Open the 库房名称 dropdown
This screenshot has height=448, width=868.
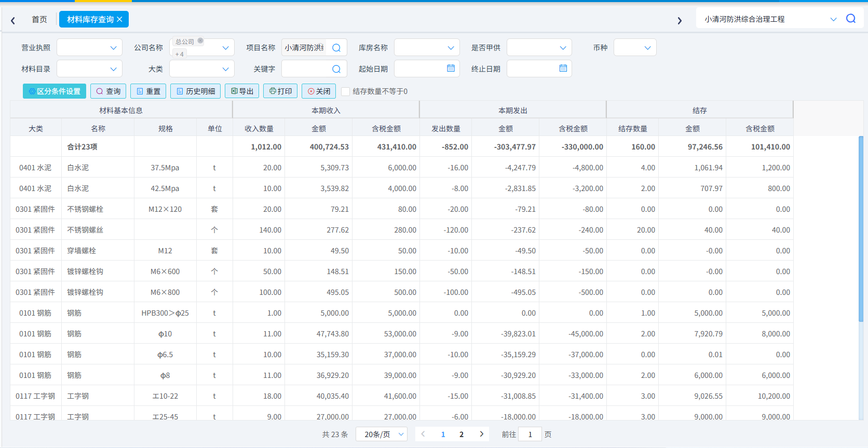tap(427, 48)
